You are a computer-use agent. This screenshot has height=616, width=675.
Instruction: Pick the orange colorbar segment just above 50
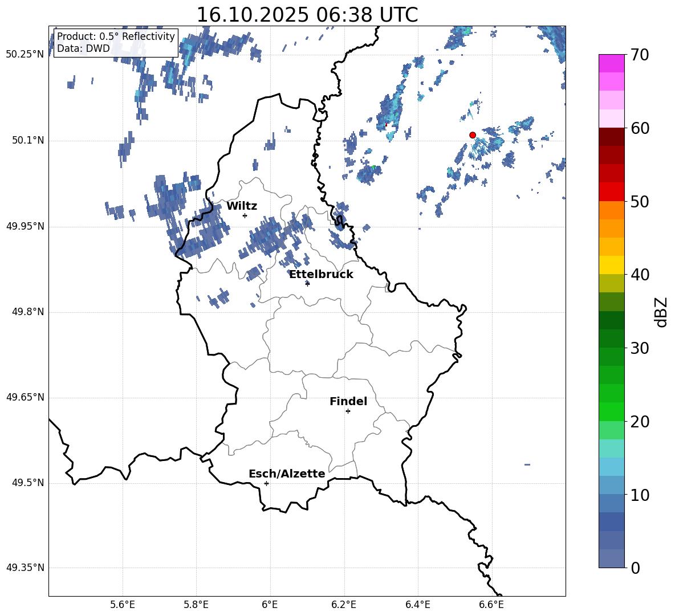611,210
